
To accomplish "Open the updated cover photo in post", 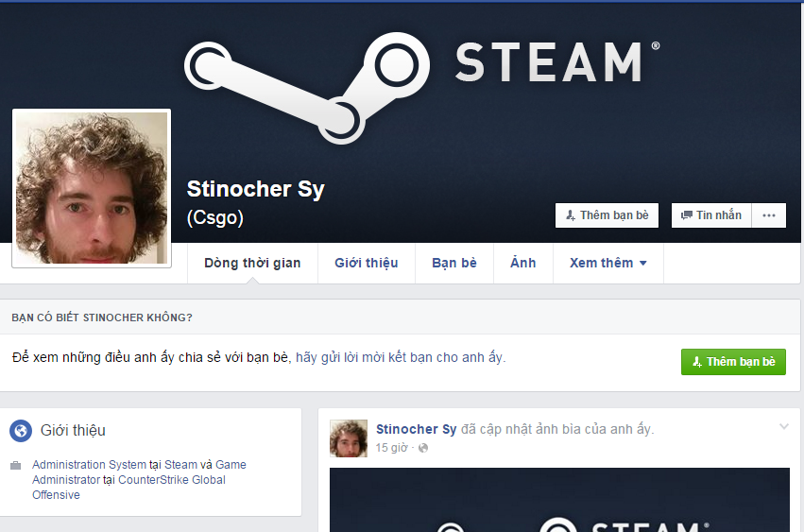I will point(559,500).
